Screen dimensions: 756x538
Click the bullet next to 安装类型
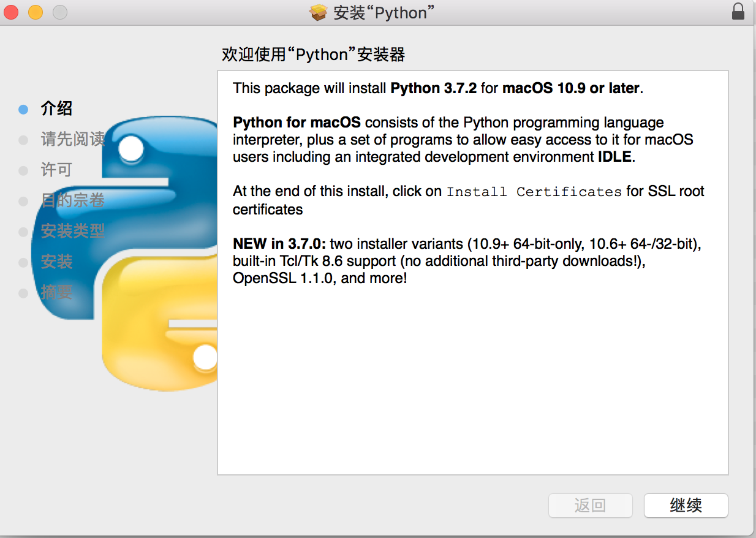pos(23,232)
